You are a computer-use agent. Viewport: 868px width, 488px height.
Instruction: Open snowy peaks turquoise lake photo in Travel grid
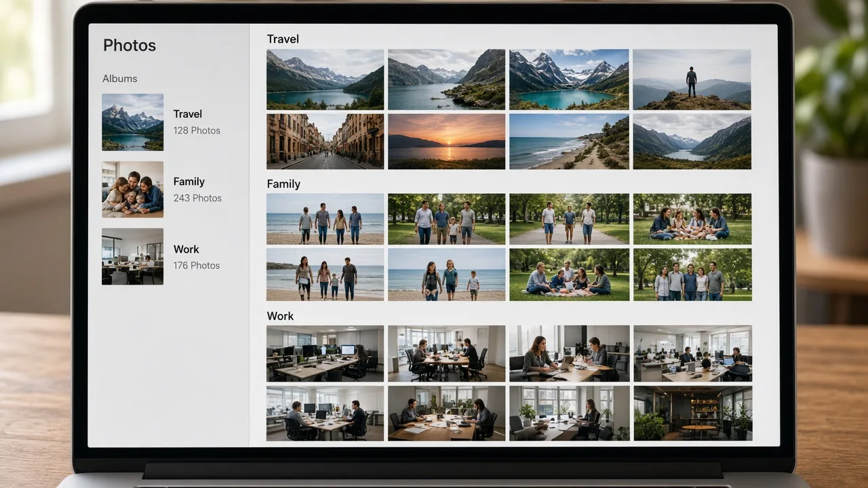569,79
